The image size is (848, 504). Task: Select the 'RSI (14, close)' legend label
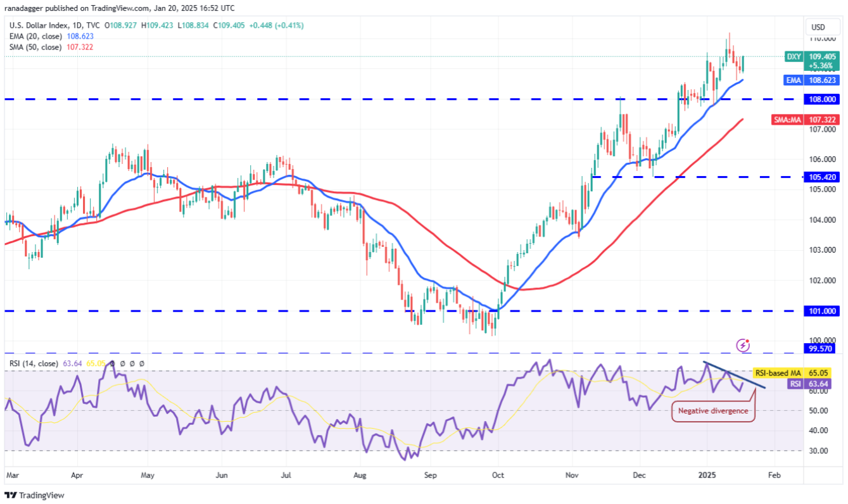[x=34, y=363]
